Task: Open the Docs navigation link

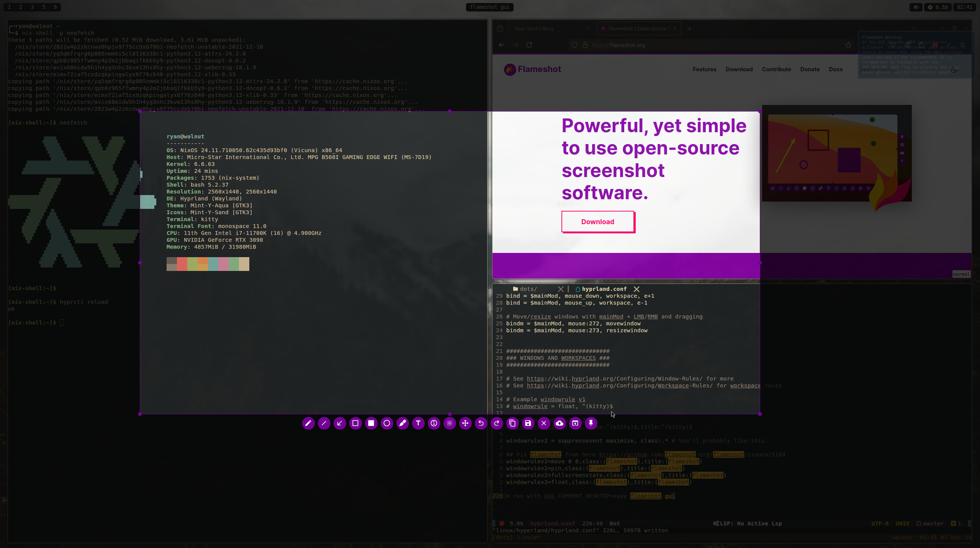Action: (x=836, y=69)
